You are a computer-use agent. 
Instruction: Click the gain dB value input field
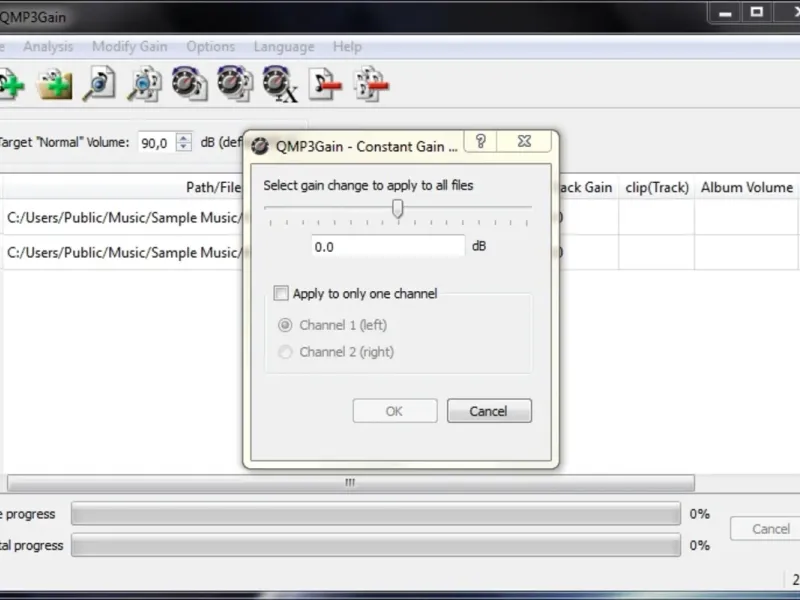coord(388,247)
